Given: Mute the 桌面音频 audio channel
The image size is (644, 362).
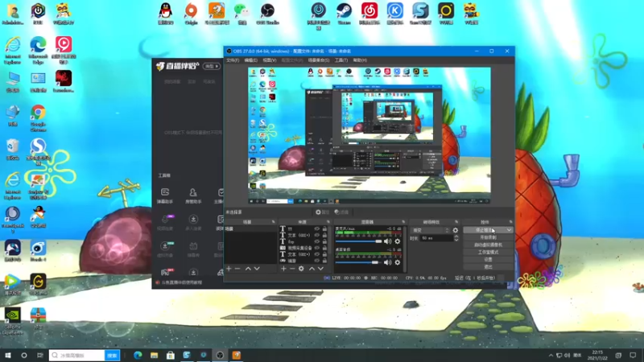Looking at the screenshot, I should tap(387, 262).
